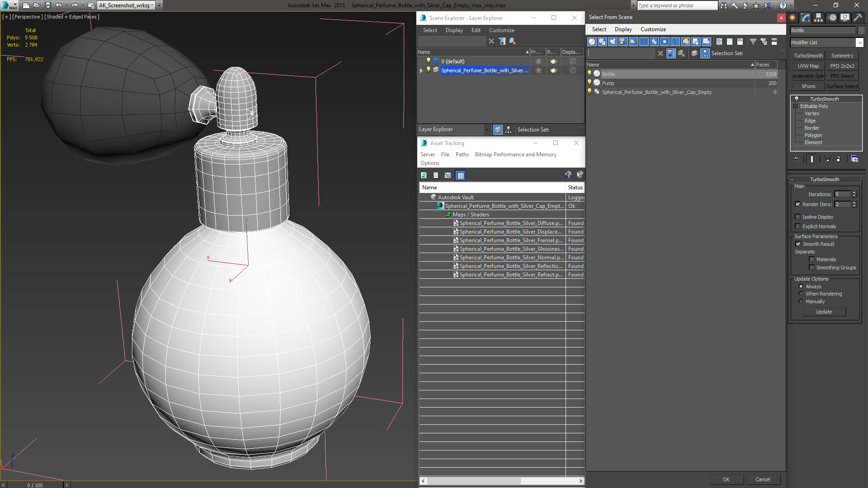Open the Hierarchy command panel tab
Image resolution: width=868 pixels, height=488 pixels.
tap(819, 18)
